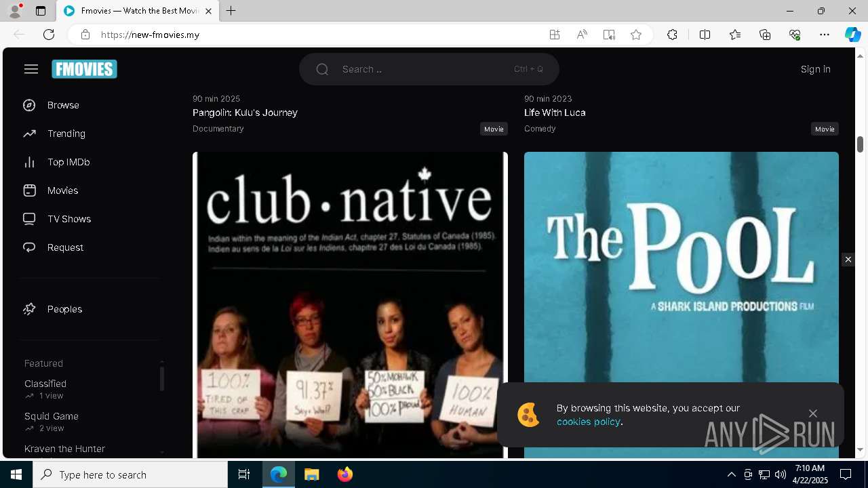The height and width of the screenshot is (488, 868).
Task: Open the Extensions puzzle icon
Action: tap(672, 35)
